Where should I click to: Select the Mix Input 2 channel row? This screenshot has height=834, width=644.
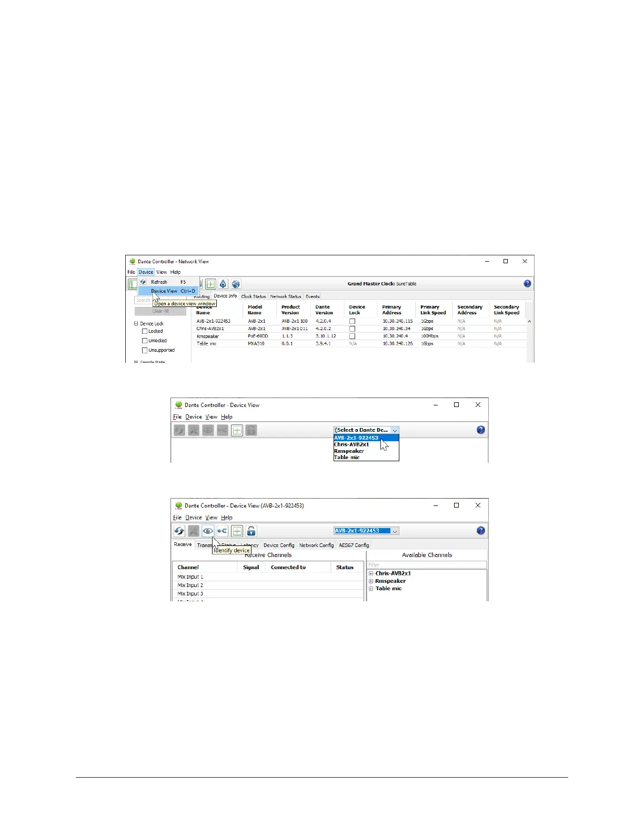coord(268,585)
